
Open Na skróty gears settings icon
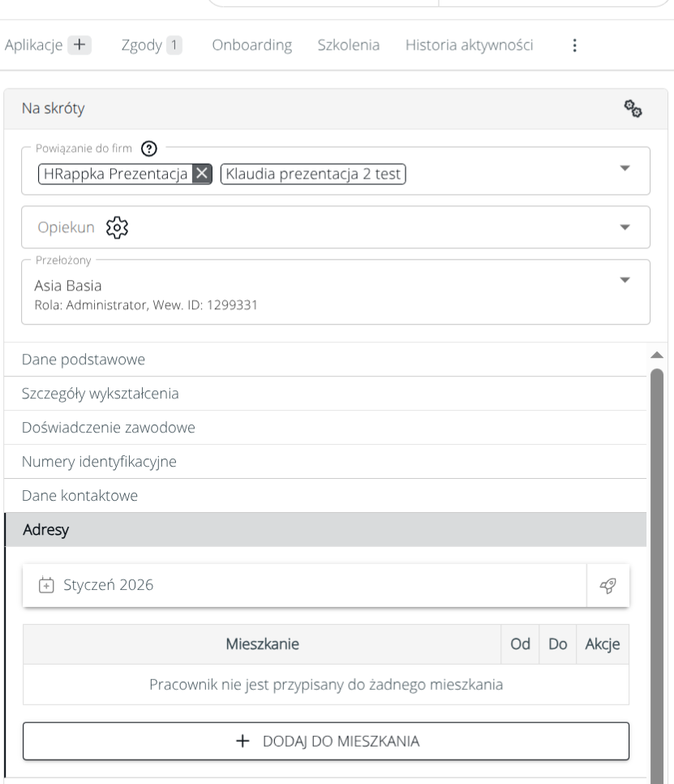click(x=633, y=109)
